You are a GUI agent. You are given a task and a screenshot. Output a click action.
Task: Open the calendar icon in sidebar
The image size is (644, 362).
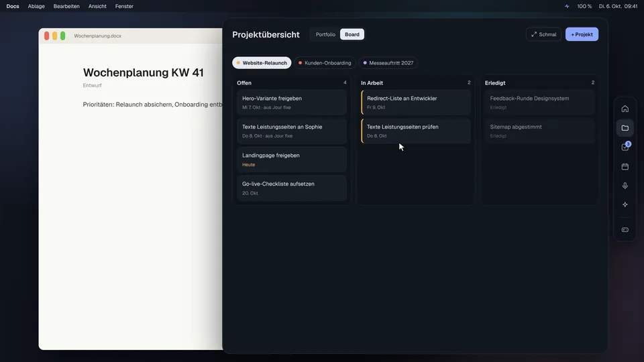(x=625, y=167)
